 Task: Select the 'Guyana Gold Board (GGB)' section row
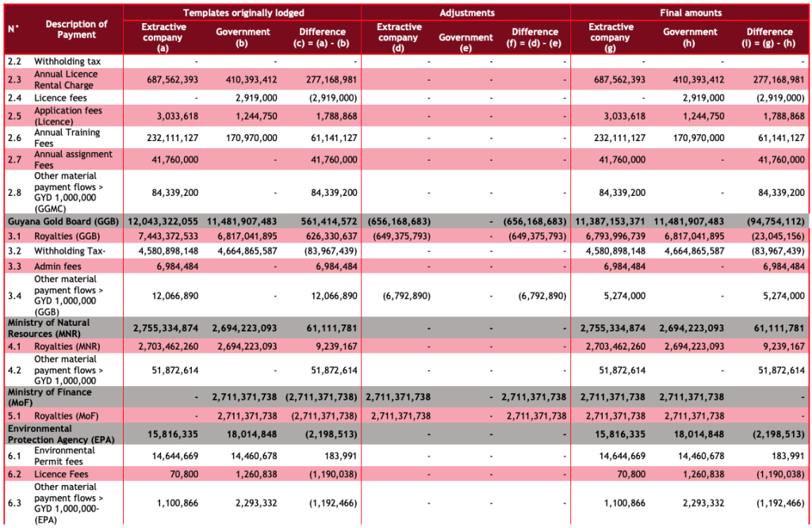[61, 222]
